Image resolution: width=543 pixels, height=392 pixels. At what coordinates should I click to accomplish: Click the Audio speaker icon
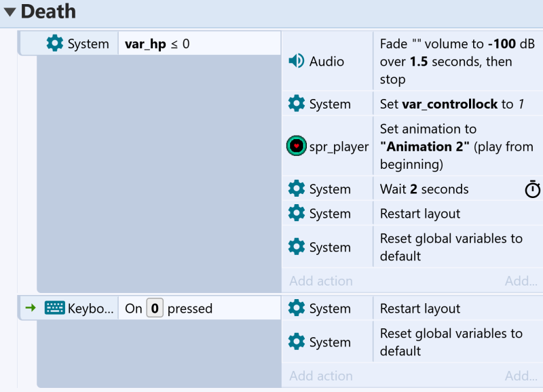(x=296, y=61)
